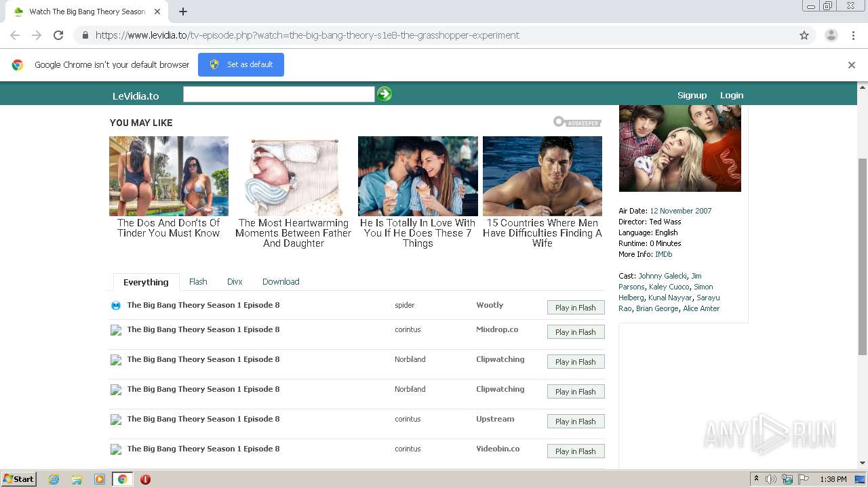Open File Explorer from the taskbar
This screenshot has width=868, height=488.
pyautogui.click(x=77, y=479)
